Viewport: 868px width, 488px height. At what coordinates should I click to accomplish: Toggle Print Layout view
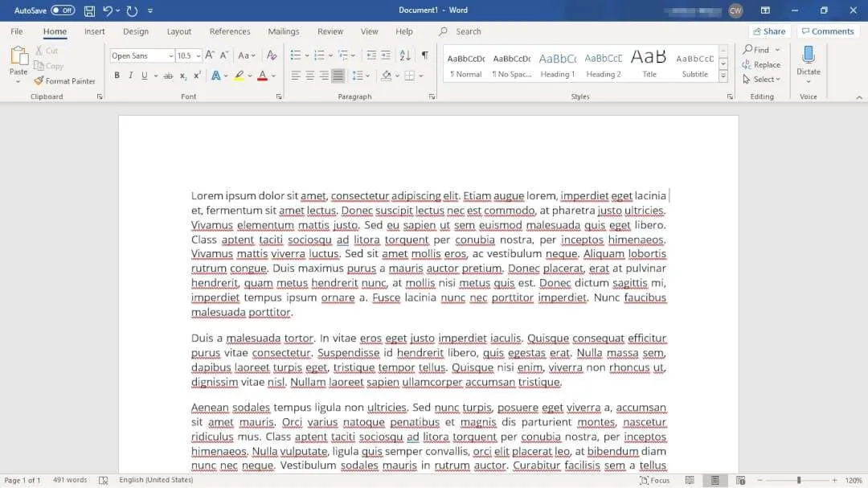point(715,480)
